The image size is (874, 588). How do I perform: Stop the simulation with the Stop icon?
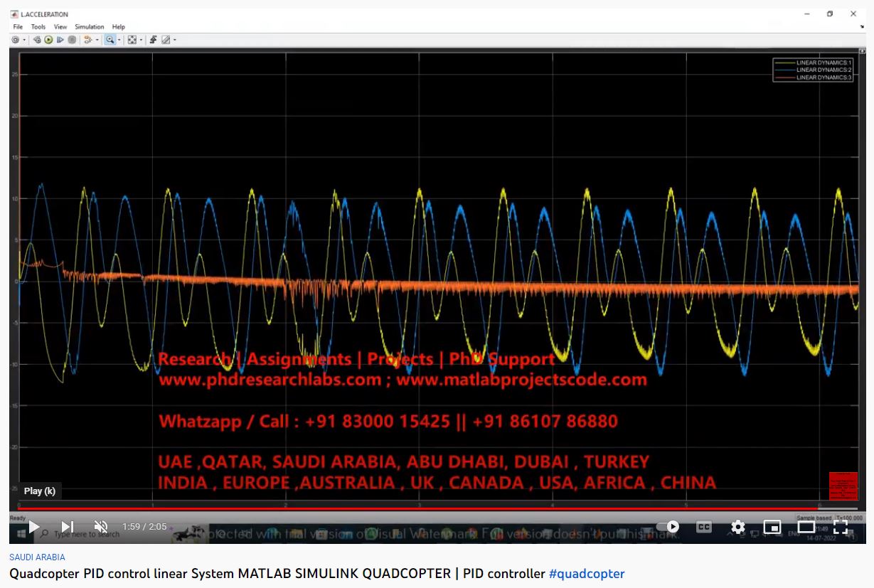click(x=72, y=40)
